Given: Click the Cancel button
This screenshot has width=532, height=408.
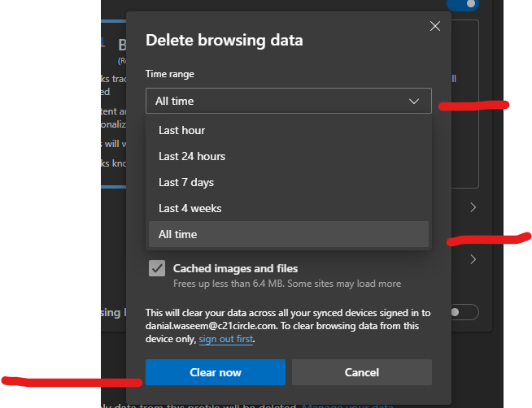Looking at the screenshot, I should (361, 372).
